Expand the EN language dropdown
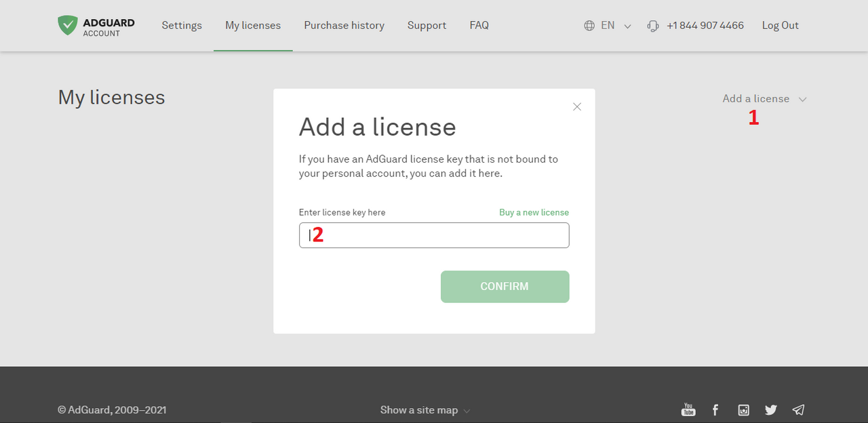The height and width of the screenshot is (423, 868). click(x=616, y=25)
